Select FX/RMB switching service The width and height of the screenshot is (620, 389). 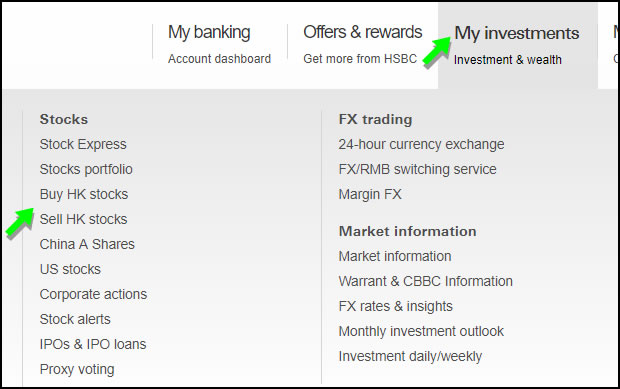click(418, 169)
